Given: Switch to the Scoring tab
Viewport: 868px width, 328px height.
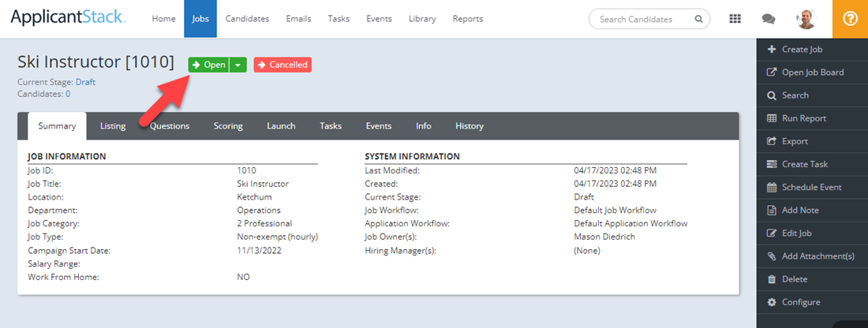Looking at the screenshot, I should (228, 126).
